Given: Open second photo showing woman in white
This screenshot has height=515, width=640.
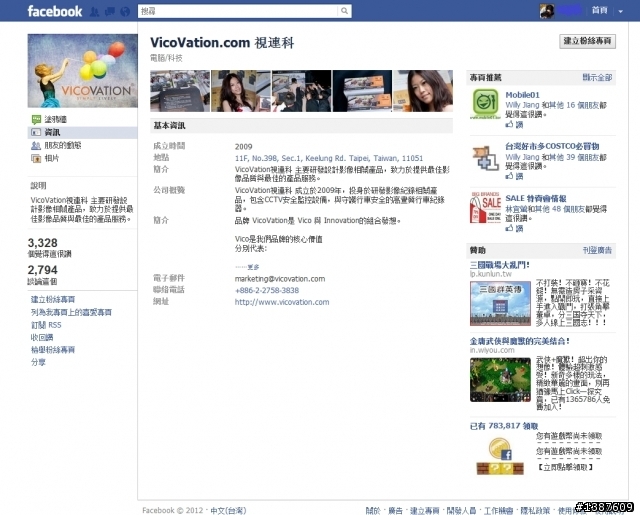Looking at the screenshot, I should pos(241,91).
